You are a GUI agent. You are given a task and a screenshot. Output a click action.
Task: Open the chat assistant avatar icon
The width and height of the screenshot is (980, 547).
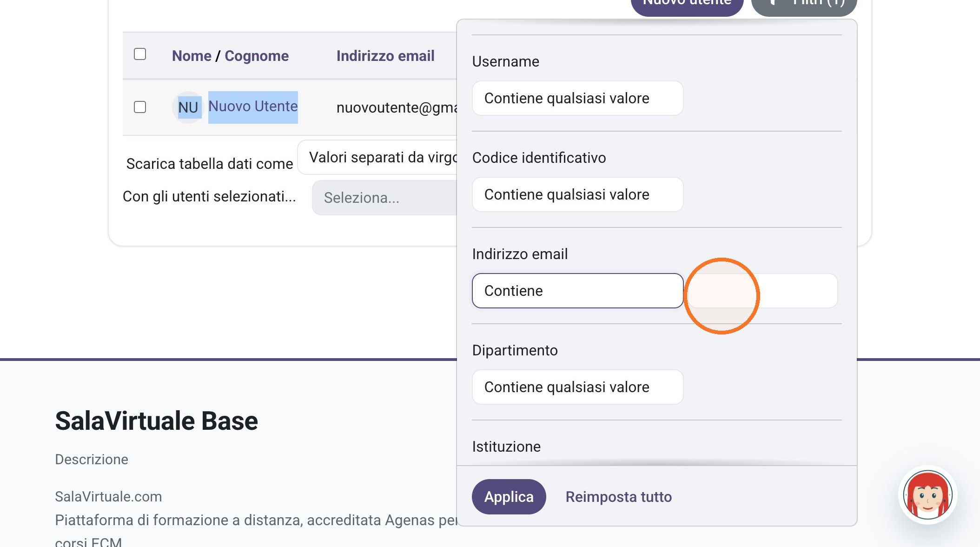click(x=927, y=495)
